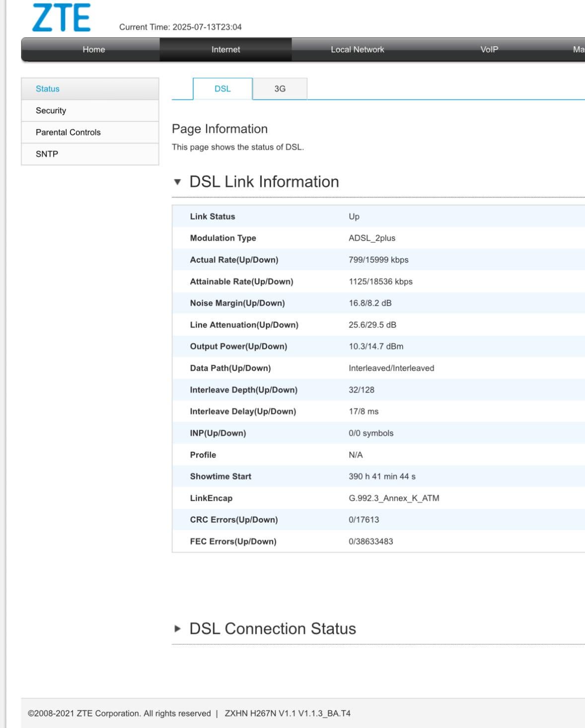
Task: Go to SNTP settings in sidebar
Action: [47, 154]
